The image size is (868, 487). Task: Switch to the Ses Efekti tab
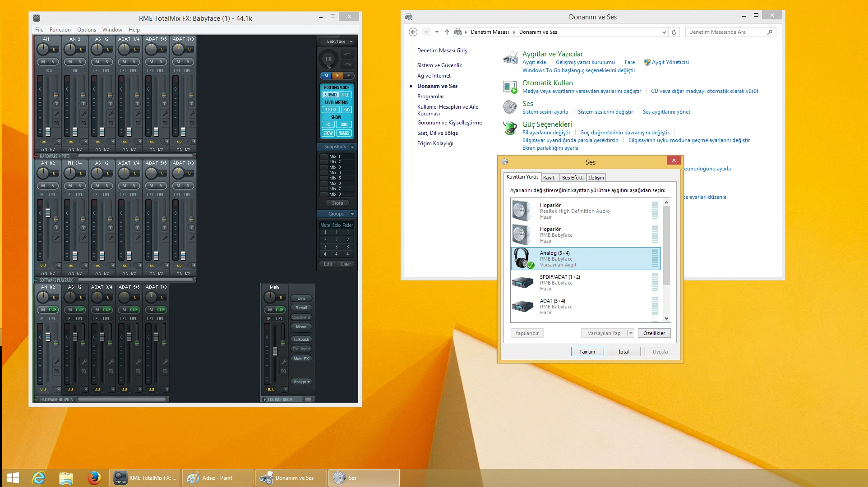tap(573, 178)
